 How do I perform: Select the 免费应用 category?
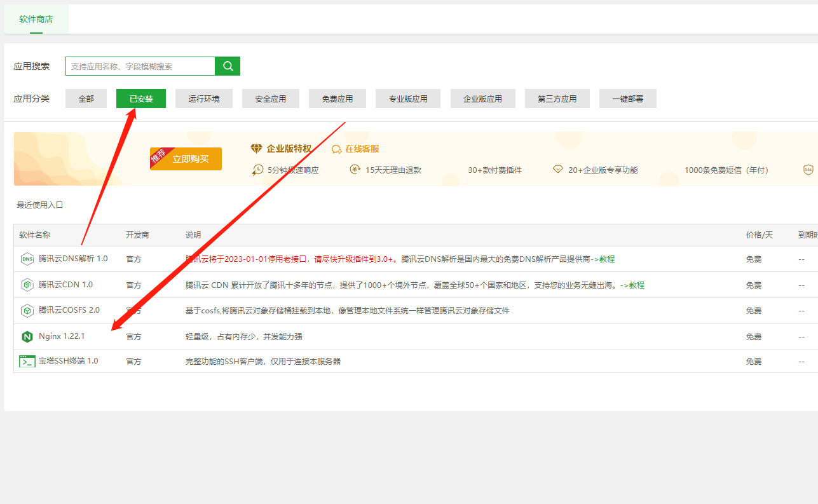coord(337,99)
